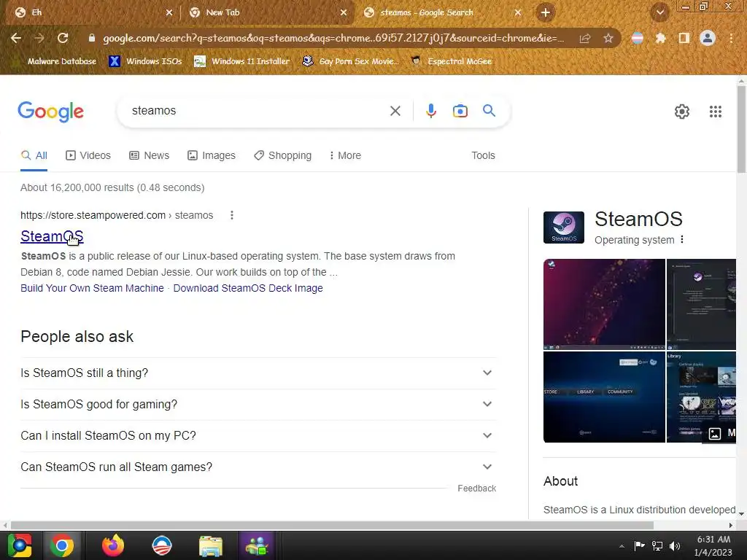Open the Espectral McGee bookmark
Viewport: 747px width, 560px height.
pyautogui.click(x=451, y=61)
